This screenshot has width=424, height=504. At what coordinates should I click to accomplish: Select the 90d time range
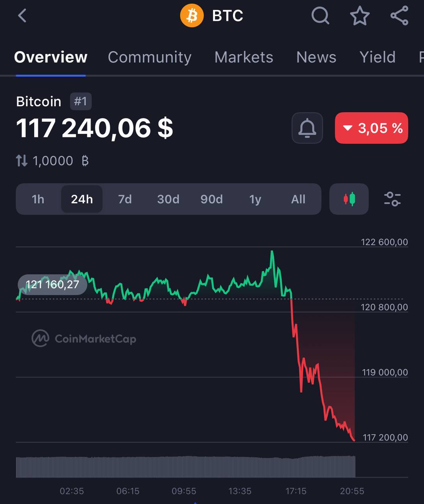click(212, 199)
